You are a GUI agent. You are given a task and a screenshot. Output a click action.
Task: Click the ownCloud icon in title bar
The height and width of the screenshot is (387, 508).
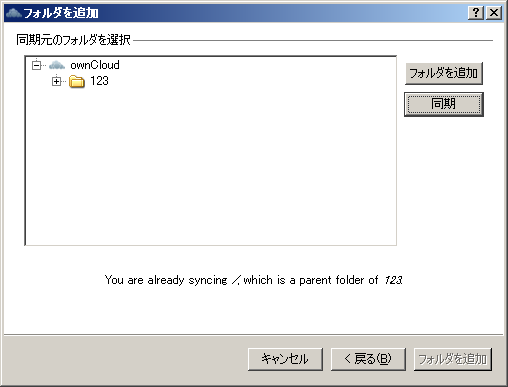[x=13, y=13]
